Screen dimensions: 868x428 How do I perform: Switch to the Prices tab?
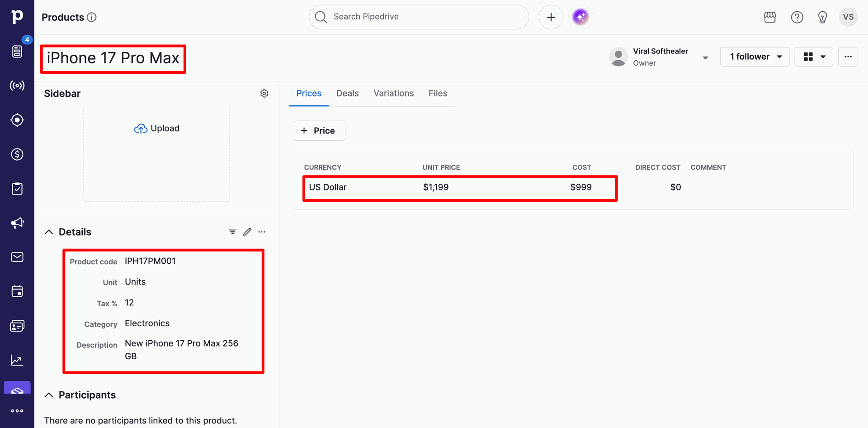coord(309,93)
